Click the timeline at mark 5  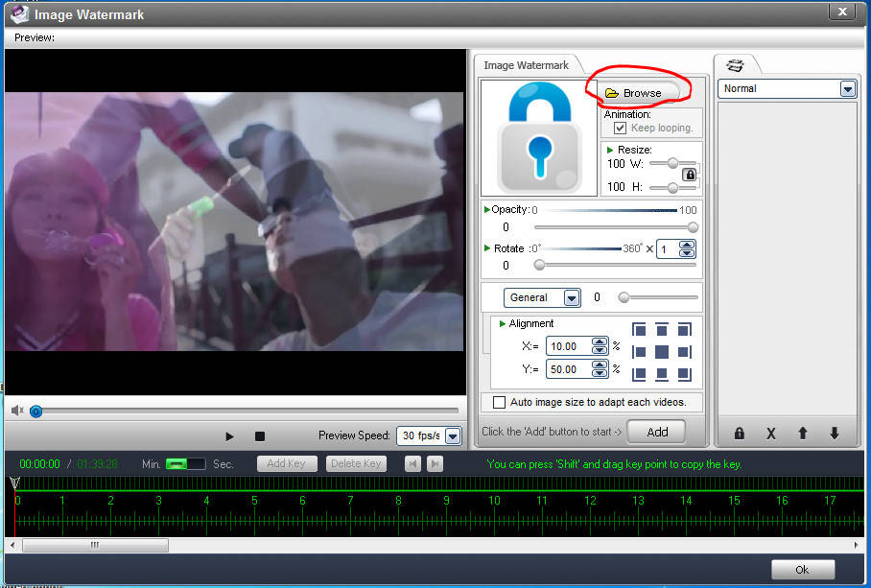click(x=254, y=501)
